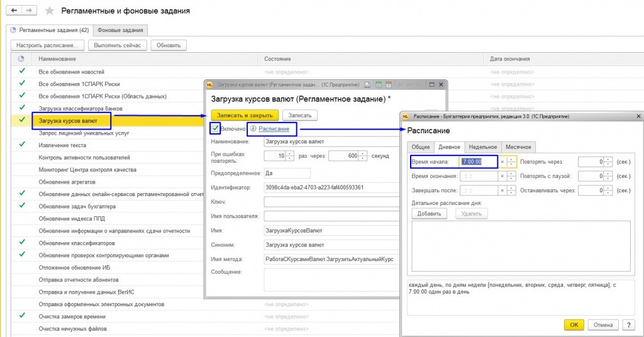Click the Записать и закрыть button

(x=244, y=115)
